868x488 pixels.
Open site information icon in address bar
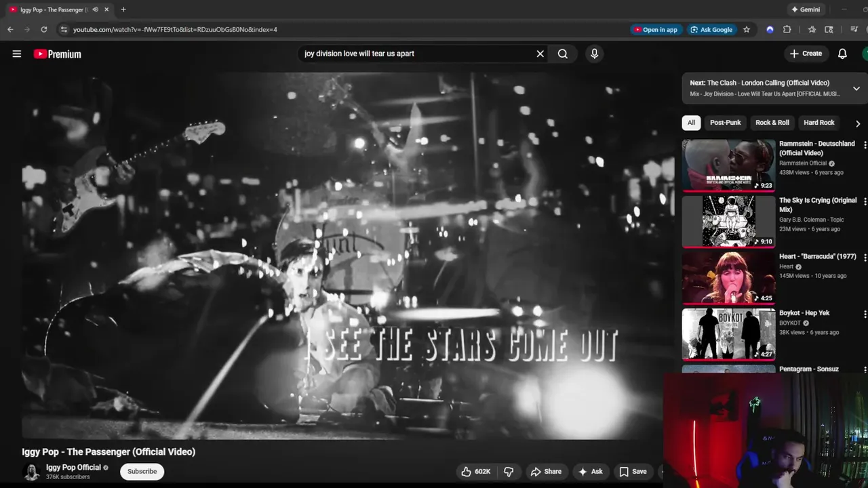[64, 29]
